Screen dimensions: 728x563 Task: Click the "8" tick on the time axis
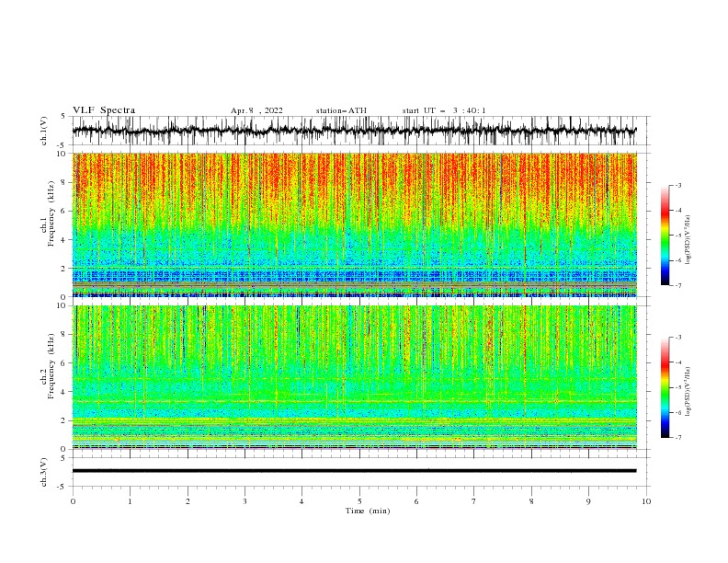tap(531, 501)
